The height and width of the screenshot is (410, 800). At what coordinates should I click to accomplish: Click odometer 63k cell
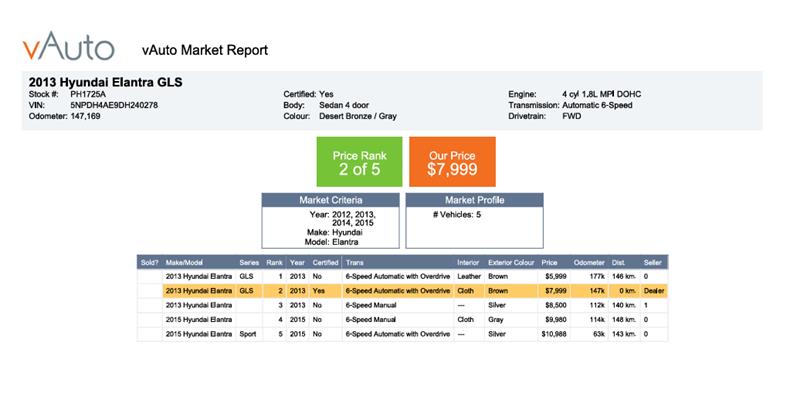(598, 334)
